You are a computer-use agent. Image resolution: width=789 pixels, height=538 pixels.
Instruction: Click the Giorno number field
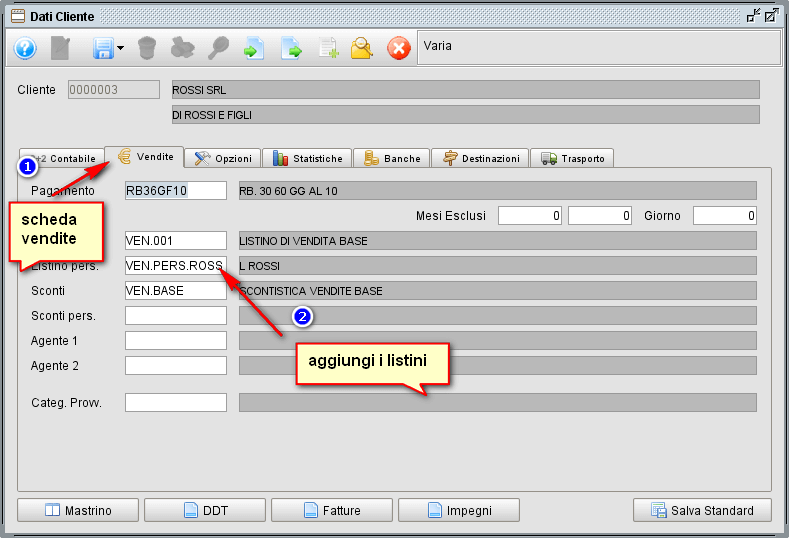point(724,215)
